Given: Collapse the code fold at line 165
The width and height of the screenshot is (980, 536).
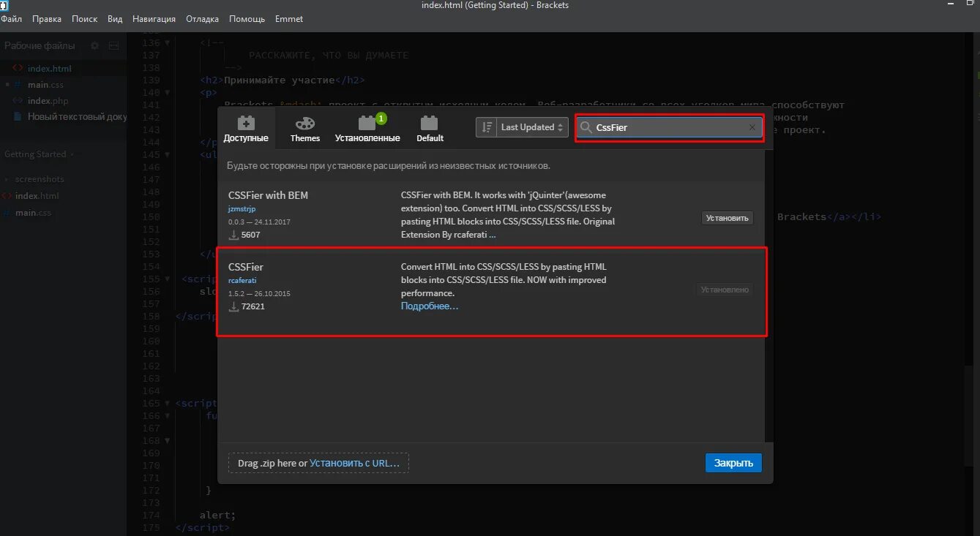Looking at the screenshot, I should click(x=167, y=404).
